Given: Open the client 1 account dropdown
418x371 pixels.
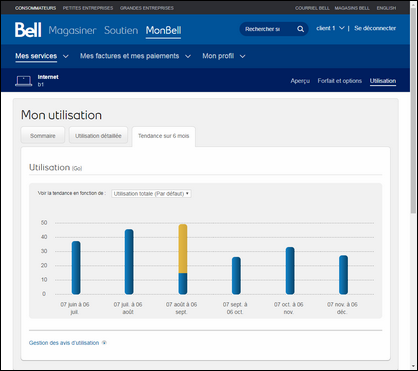Looking at the screenshot, I should 330,28.
